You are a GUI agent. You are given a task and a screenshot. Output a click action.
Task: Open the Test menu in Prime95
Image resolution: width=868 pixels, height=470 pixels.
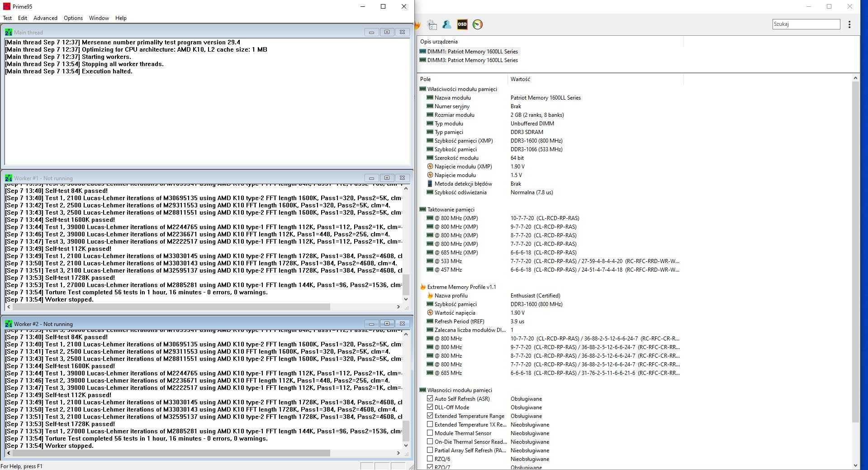tap(7, 18)
